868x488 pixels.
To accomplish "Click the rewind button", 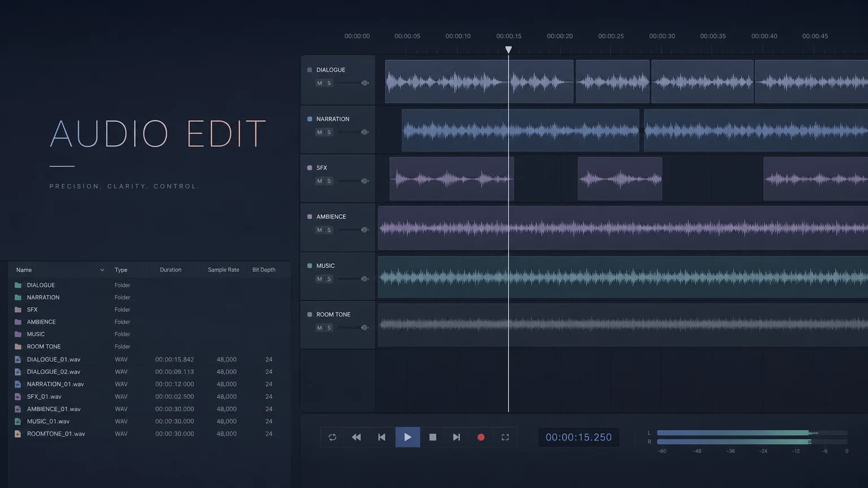I will (x=357, y=437).
